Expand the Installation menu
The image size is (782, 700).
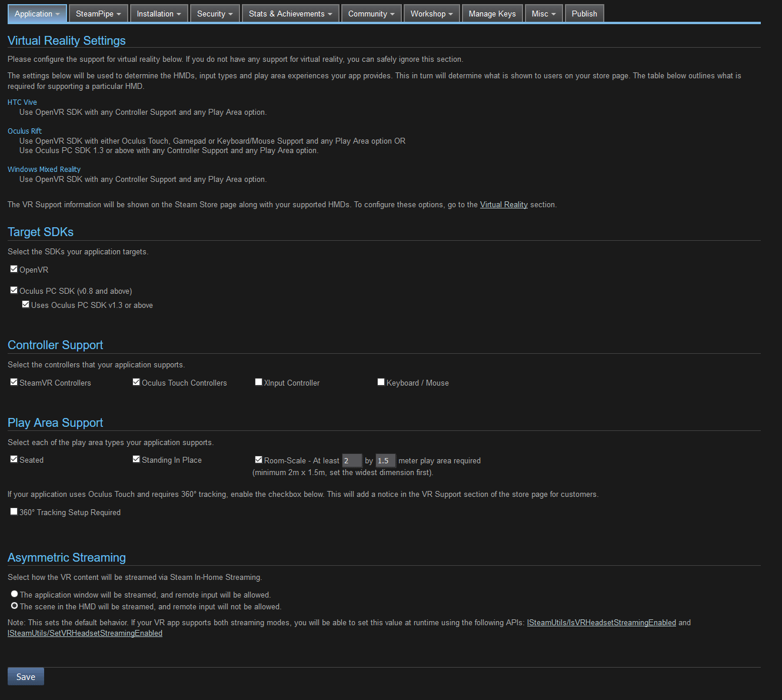click(x=158, y=12)
